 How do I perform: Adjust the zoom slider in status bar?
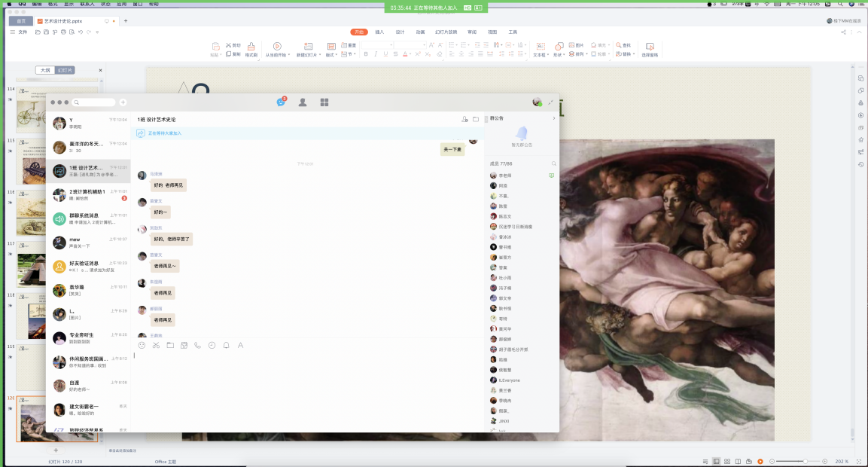tap(805, 461)
